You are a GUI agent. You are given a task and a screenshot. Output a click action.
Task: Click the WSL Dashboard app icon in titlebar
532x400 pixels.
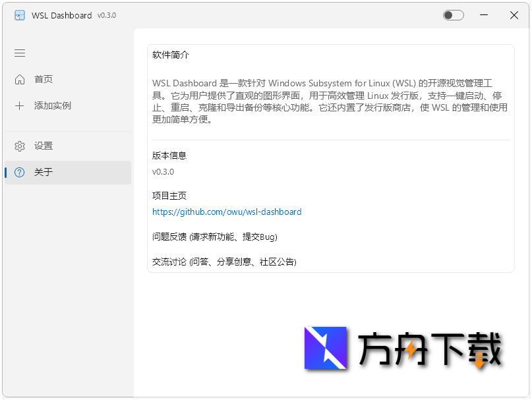[x=19, y=15]
